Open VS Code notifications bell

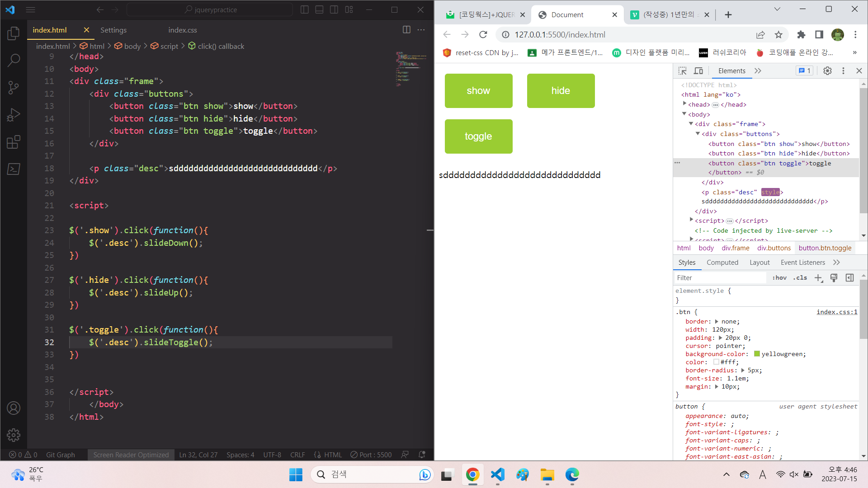tap(422, 455)
